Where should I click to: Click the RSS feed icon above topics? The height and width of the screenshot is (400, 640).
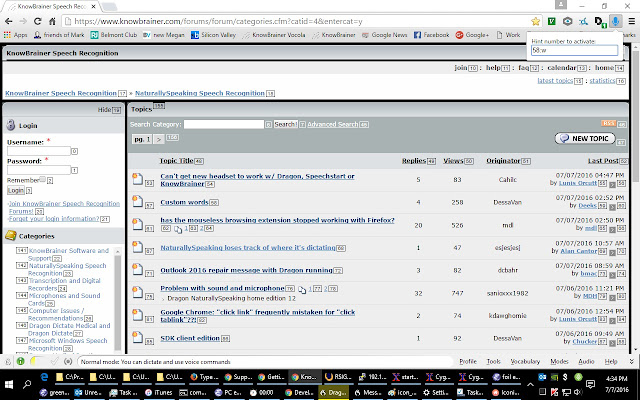click(x=607, y=123)
